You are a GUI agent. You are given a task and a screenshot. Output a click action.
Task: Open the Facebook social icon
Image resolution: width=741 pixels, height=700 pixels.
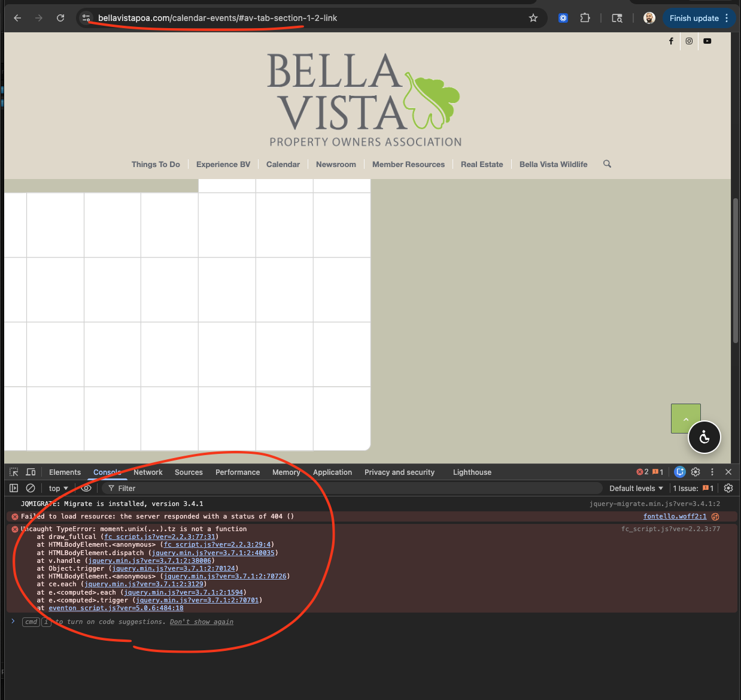(671, 41)
